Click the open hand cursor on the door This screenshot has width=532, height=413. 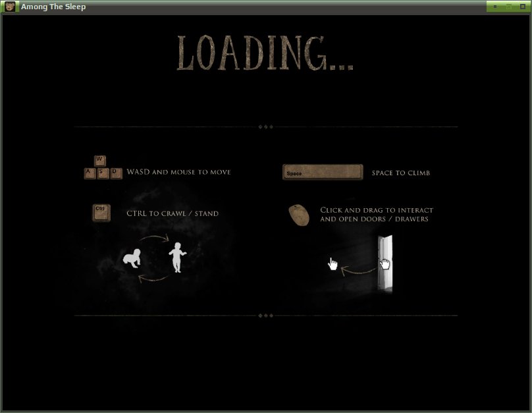click(x=385, y=263)
